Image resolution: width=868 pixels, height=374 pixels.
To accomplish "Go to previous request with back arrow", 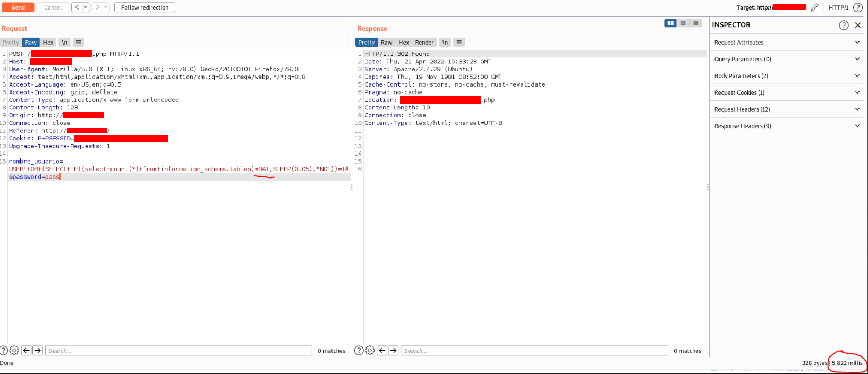I will click(77, 7).
